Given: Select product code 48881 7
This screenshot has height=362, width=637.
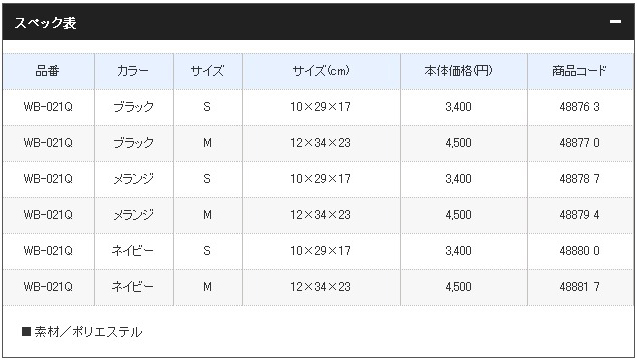Looking at the screenshot, I should [x=579, y=287].
